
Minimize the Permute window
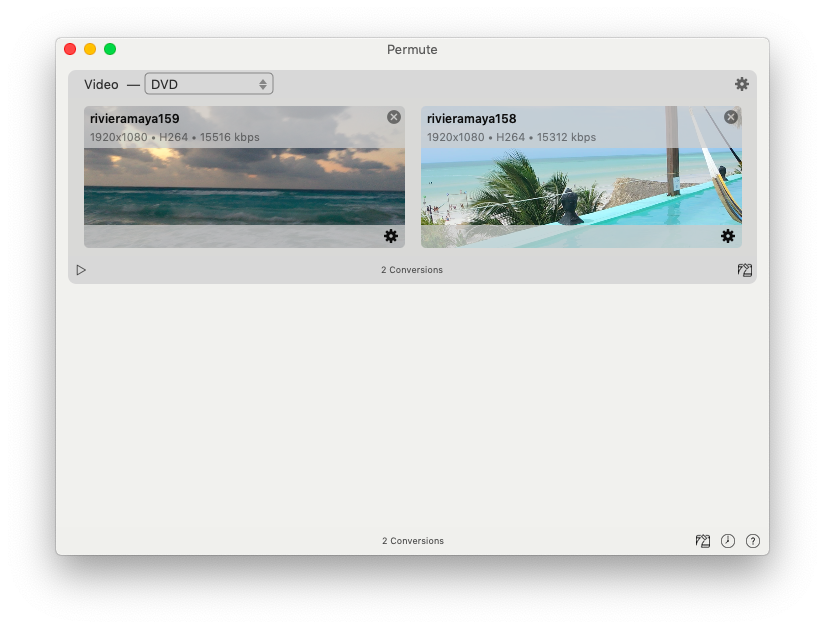[x=90, y=48]
